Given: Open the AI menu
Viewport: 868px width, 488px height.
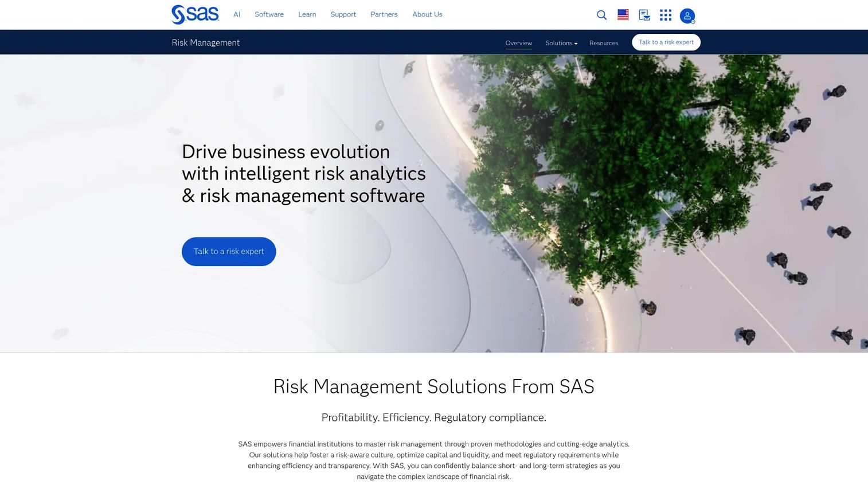Looking at the screenshot, I should click(237, 14).
